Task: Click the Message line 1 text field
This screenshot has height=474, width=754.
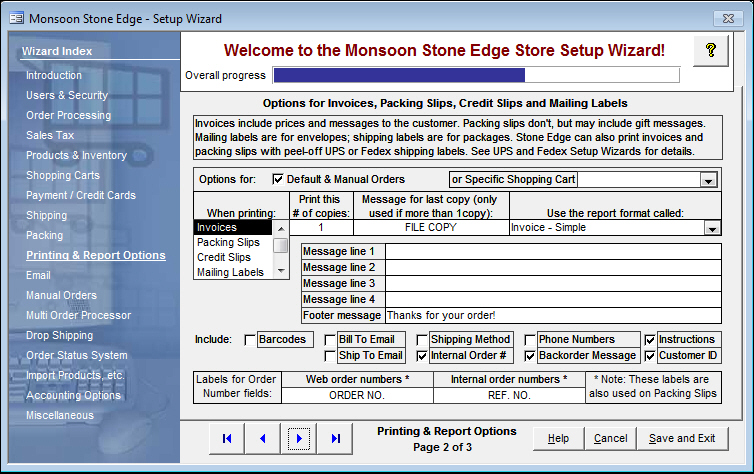Action: click(x=552, y=251)
